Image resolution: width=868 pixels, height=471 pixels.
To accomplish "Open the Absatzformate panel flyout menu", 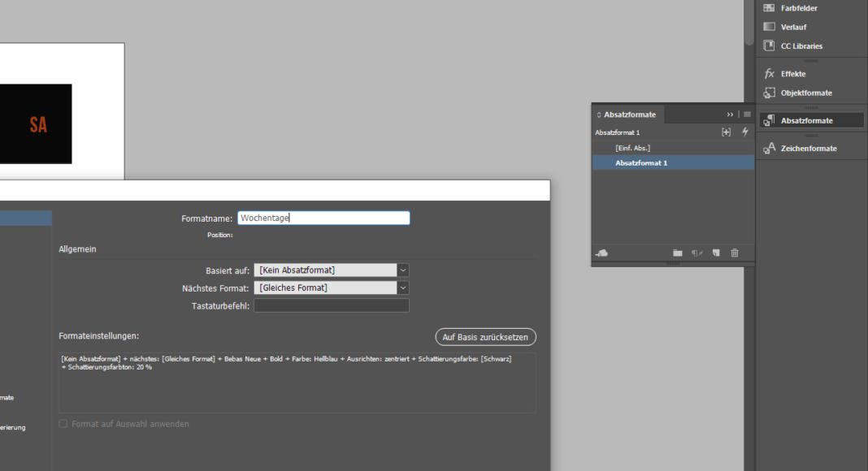I will pos(747,115).
